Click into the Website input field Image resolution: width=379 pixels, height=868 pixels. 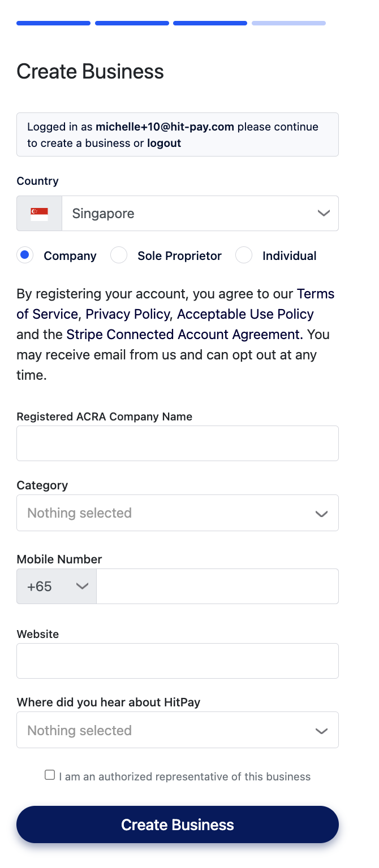point(178,661)
